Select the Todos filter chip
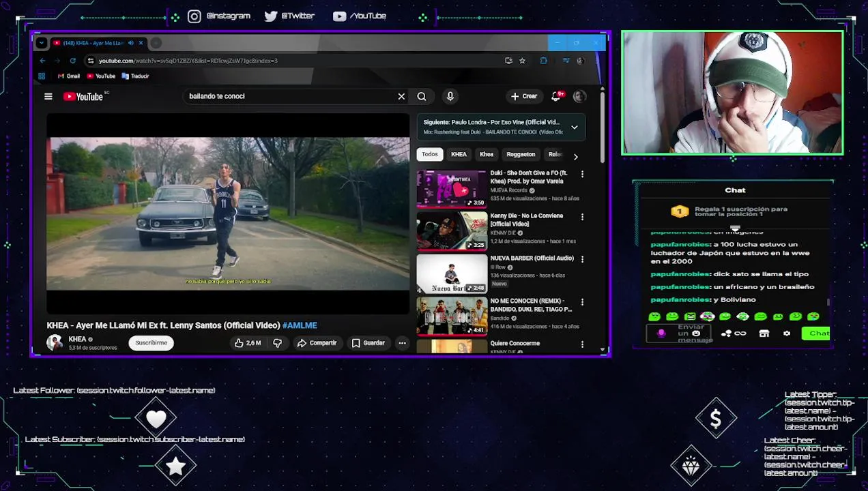The height and width of the screenshot is (491, 868). coord(430,154)
